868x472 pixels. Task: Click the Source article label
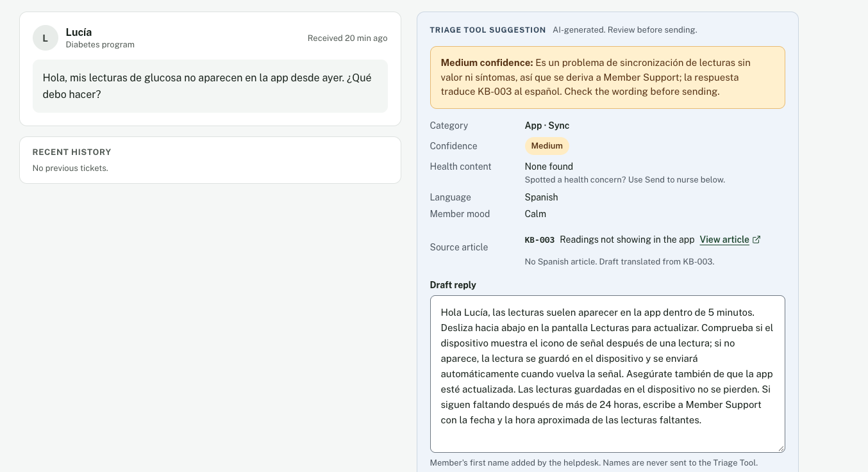(x=459, y=247)
